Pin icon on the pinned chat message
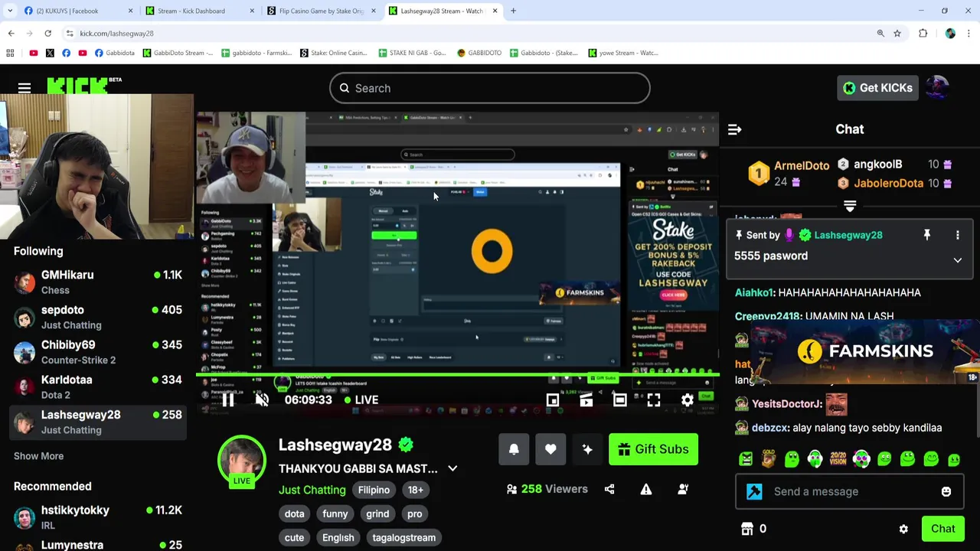 926,235
